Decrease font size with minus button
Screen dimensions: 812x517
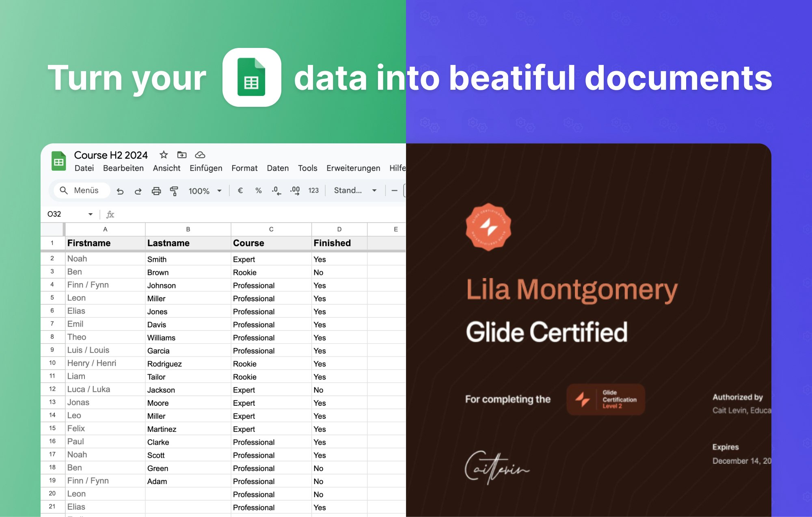pyautogui.click(x=394, y=190)
